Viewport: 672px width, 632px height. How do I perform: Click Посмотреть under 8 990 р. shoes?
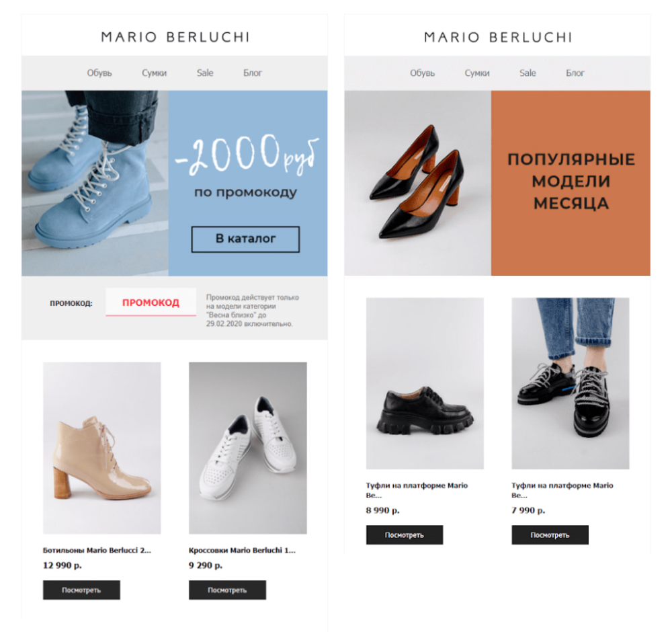404,535
